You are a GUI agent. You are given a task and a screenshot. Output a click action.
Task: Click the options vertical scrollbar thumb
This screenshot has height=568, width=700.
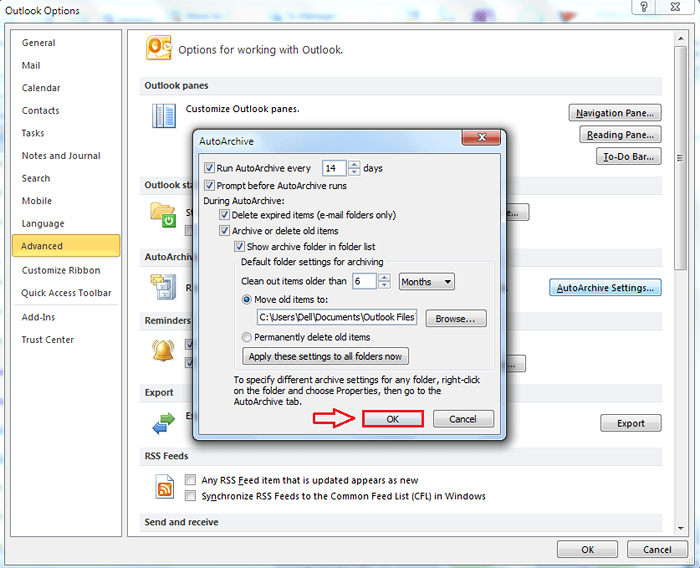point(680,158)
